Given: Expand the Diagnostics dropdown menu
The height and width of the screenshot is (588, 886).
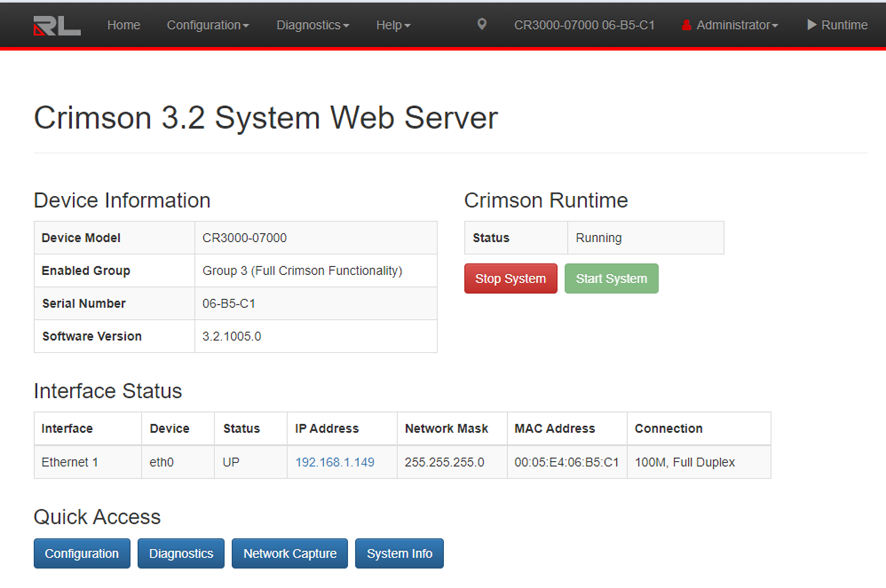Looking at the screenshot, I should point(312,25).
